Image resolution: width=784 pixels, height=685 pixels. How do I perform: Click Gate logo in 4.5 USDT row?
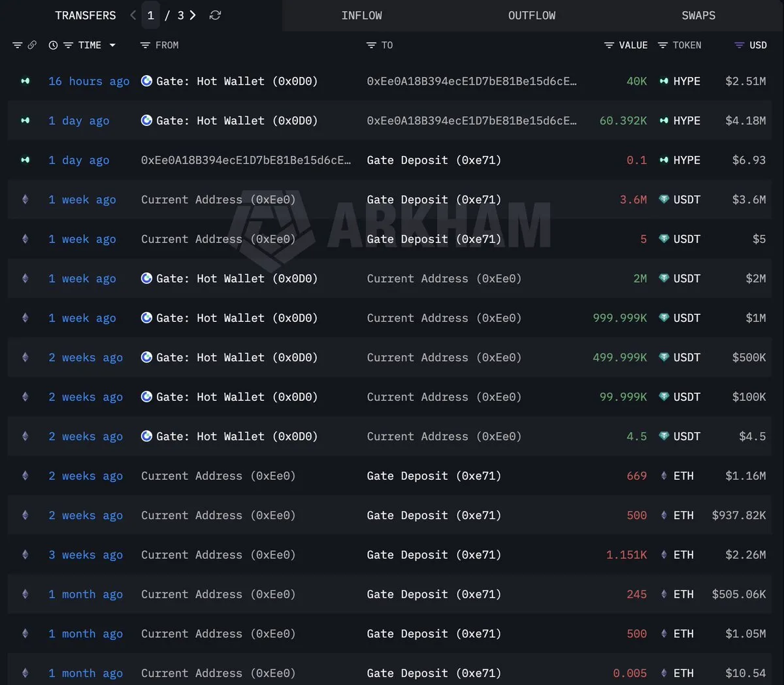click(x=146, y=436)
